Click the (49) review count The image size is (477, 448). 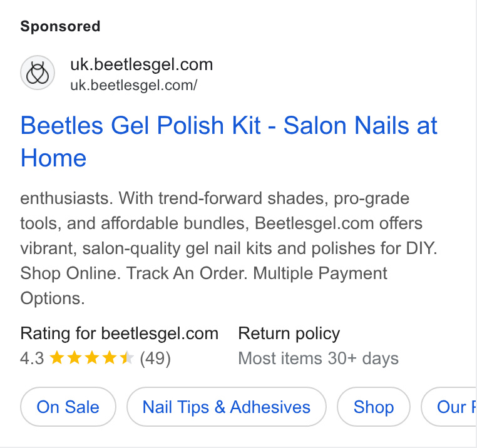[155, 359]
